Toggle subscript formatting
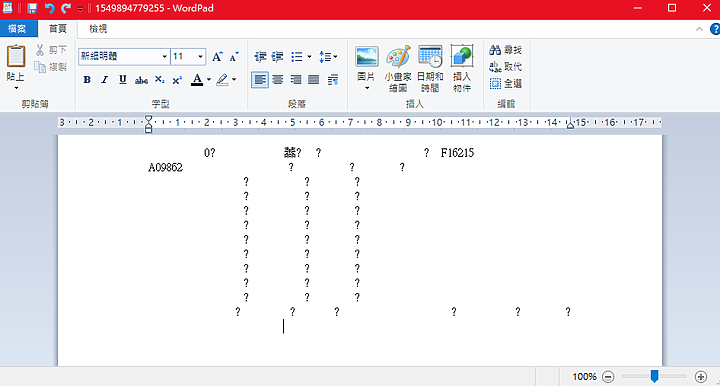The image size is (720, 386). point(159,80)
